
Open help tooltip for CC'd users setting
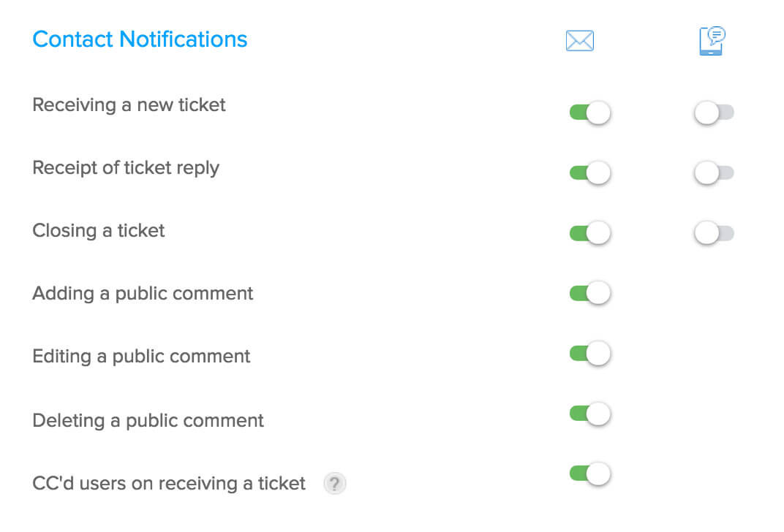[x=334, y=484]
